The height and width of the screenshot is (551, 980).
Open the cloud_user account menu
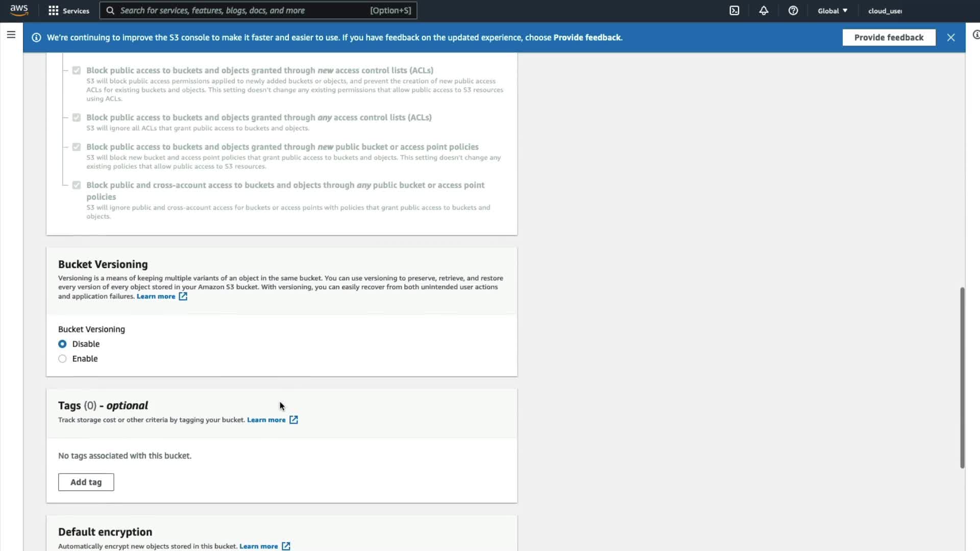[885, 11]
